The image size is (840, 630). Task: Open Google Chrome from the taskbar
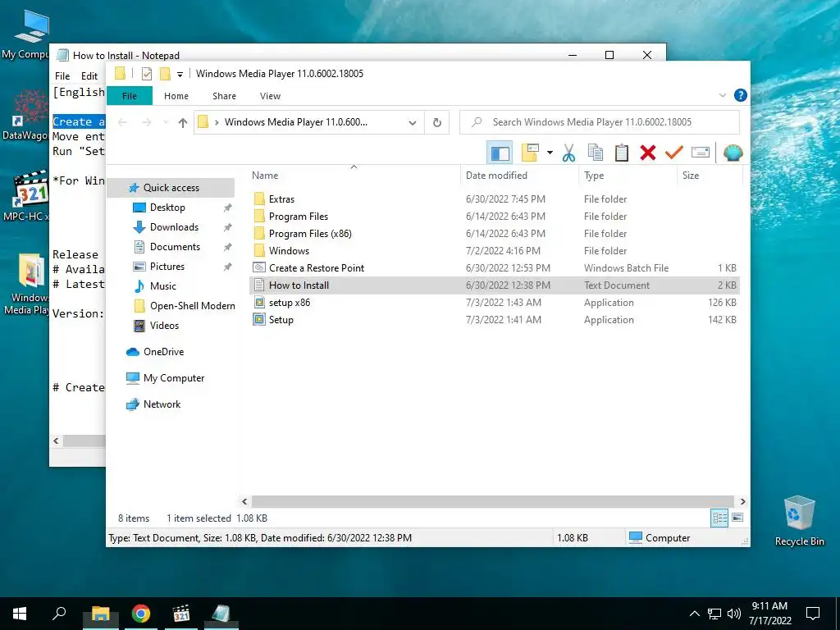tap(141, 614)
